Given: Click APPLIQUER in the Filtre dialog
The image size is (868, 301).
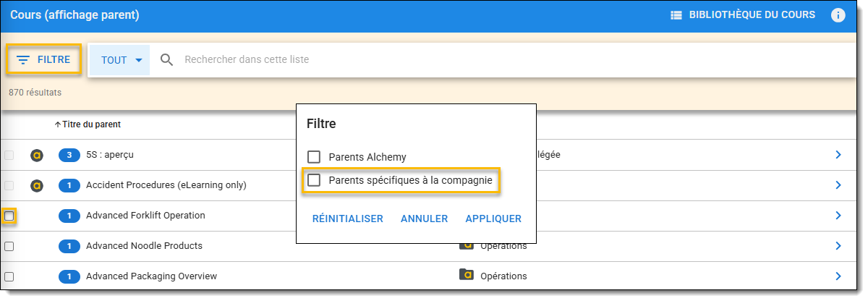Looking at the screenshot, I should (x=493, y=219).
